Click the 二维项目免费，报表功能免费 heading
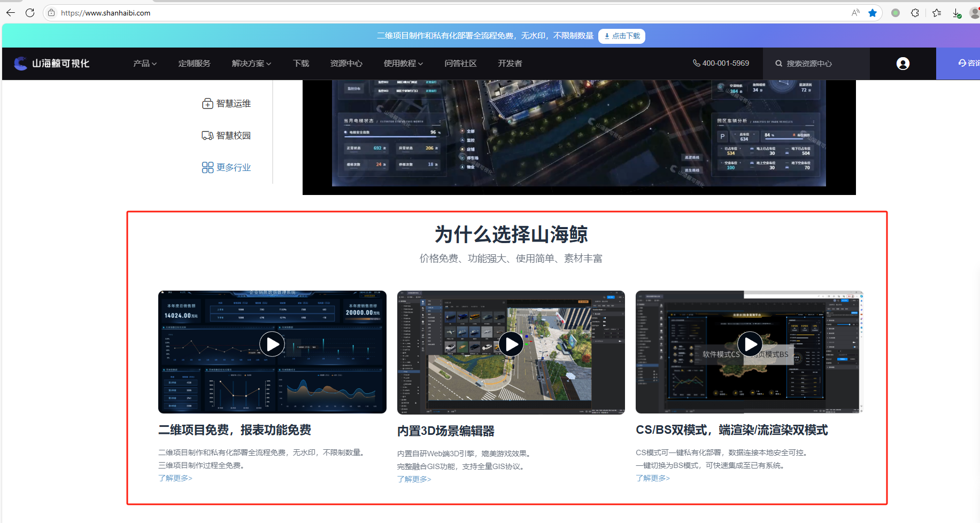This screenshot has height=523, width=980. click(235, 430)
